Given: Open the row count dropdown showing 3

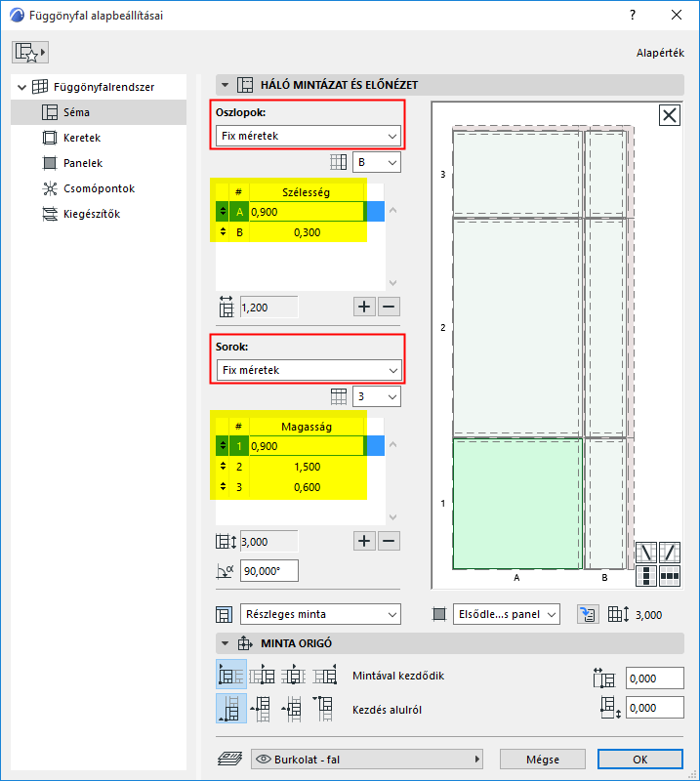Looking at the screenshot, I should (x=377, y=396).
